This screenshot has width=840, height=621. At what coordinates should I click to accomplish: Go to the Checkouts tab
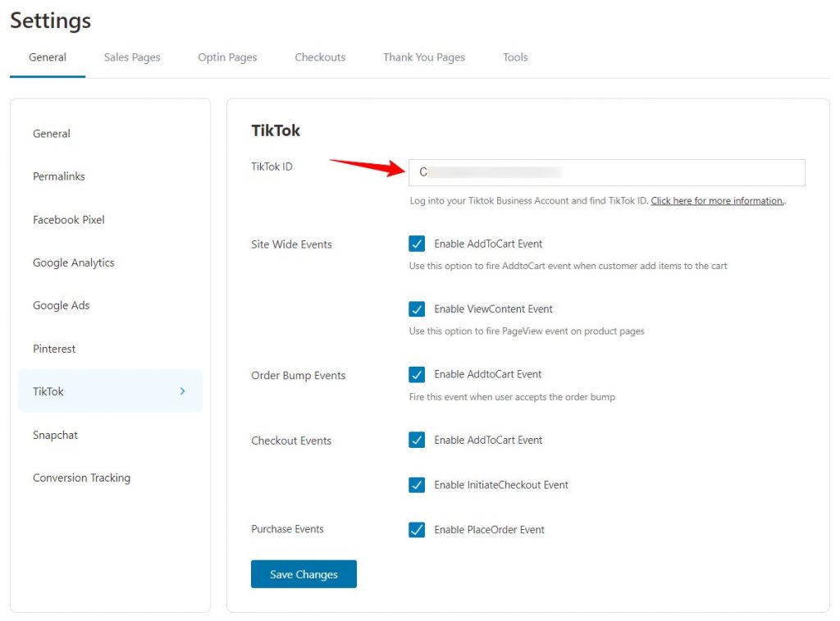pos(320,57)
